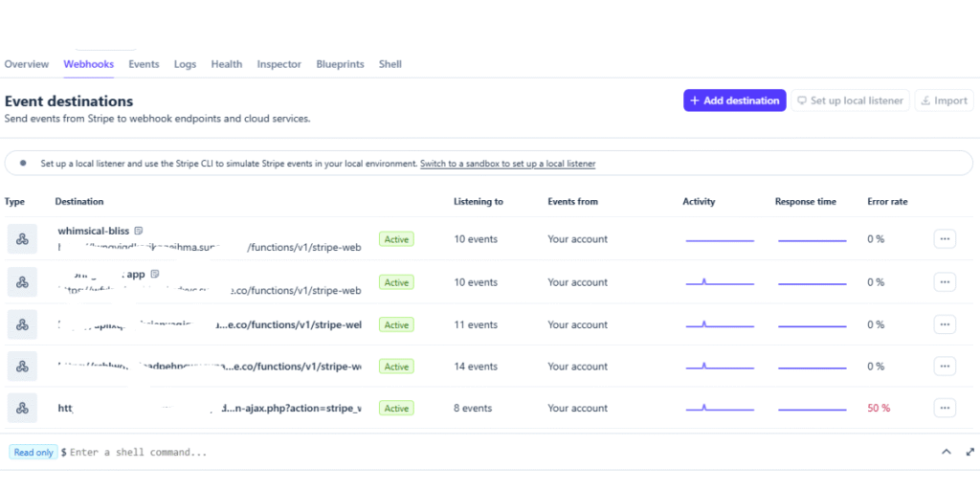Click Set up local listener button
This screenshot has height=490, width=980.
coord(850,100)
